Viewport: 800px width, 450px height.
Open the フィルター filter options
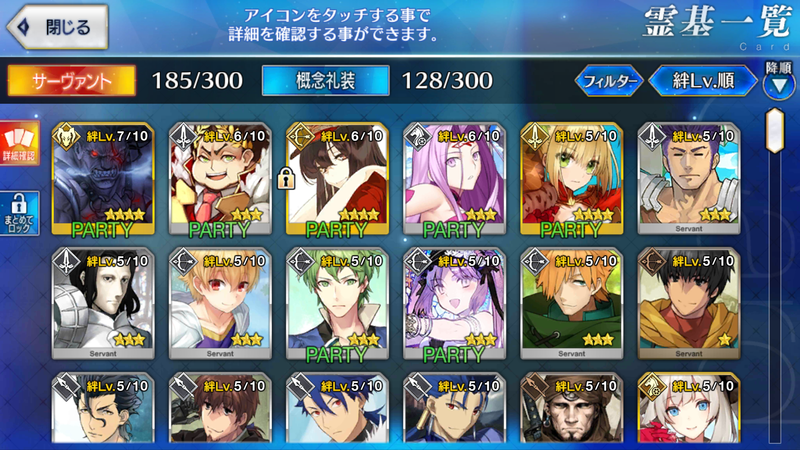pos(609,81)
